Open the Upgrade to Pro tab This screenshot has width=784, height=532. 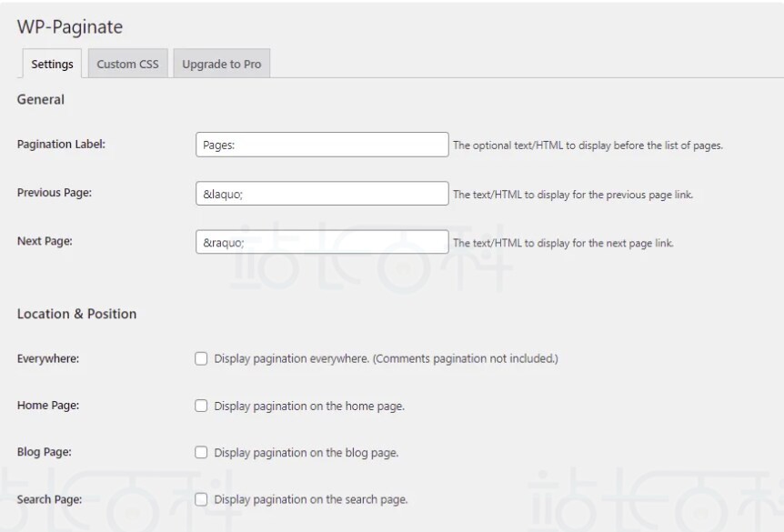point(222,64)
